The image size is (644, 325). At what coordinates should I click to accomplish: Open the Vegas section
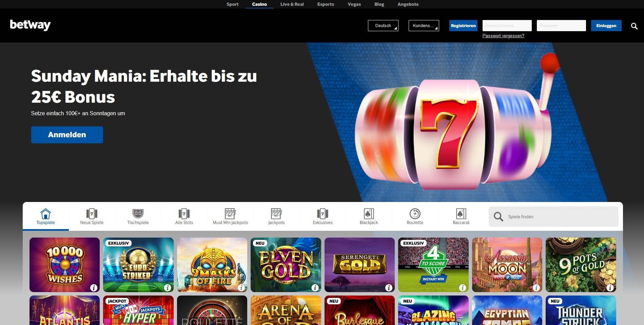pyautogui.click(x=354, y=4)
